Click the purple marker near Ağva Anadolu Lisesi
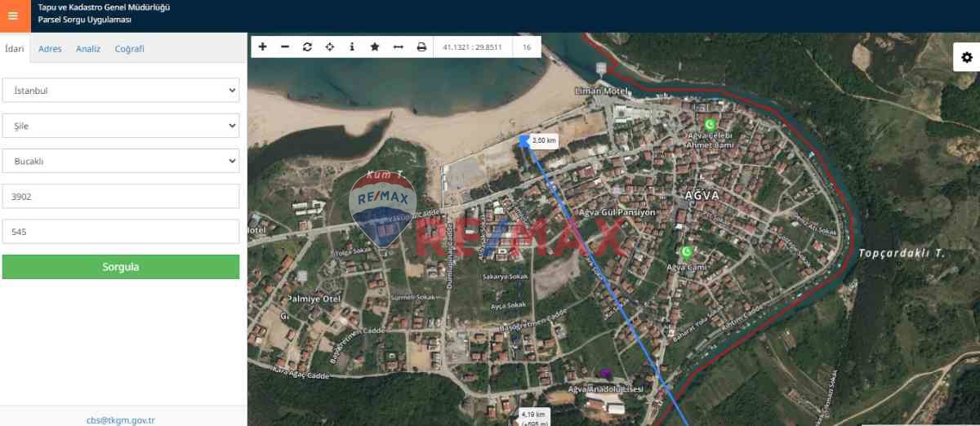Viewport: 980px width, 426px height. click(x=606, y=373)
